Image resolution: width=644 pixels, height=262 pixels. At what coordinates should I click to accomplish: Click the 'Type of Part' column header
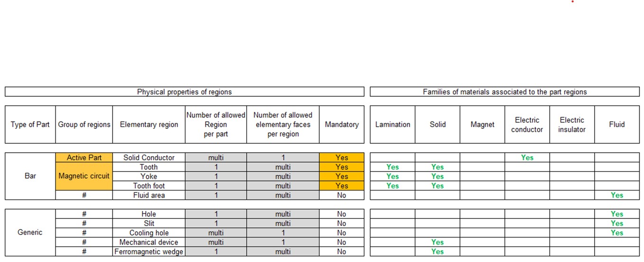tap(30, 125)
